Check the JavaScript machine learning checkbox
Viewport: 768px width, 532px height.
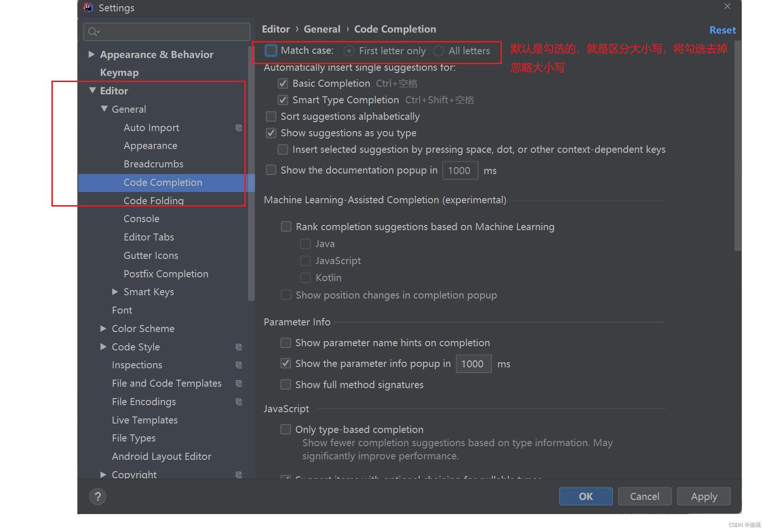[306, 261]
